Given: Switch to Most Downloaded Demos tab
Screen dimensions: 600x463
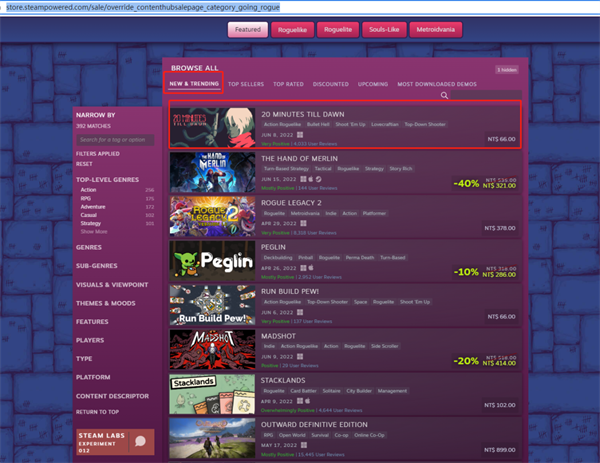Looking at the screenshot, I should click(437, 84).
